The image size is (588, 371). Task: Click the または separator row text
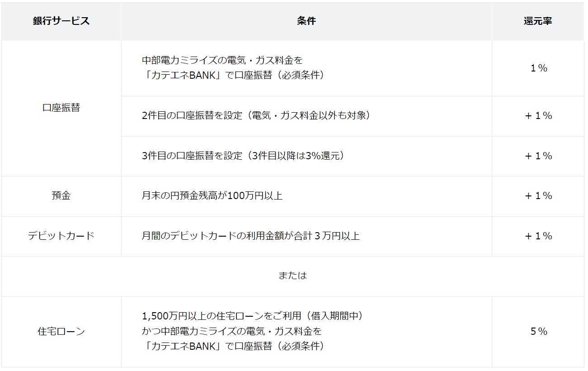[x=293, y=276]
